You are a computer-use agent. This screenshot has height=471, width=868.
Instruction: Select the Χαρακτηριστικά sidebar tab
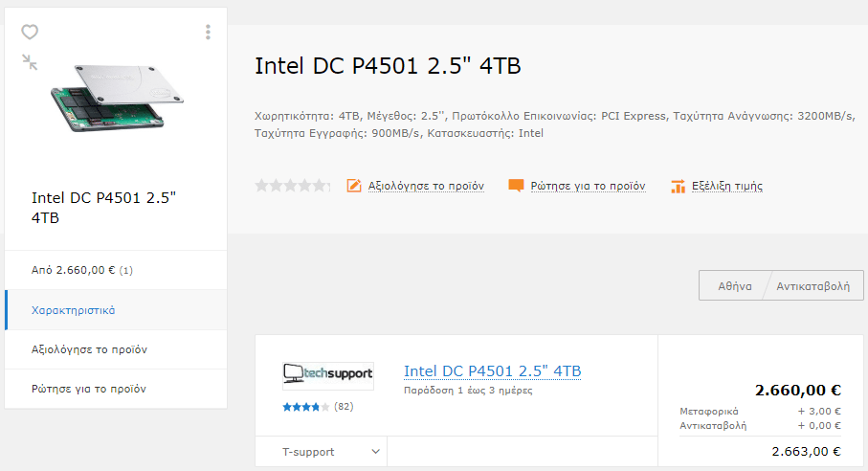(x=116, y=310)
